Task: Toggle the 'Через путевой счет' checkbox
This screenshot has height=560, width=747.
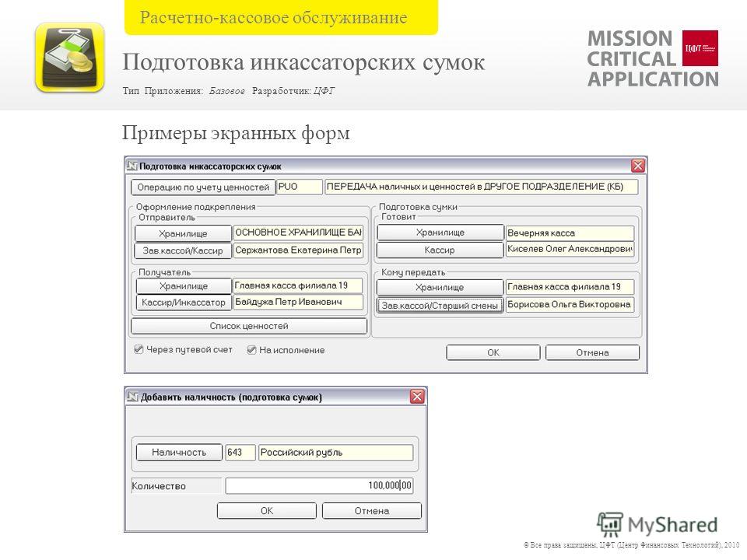Action: [x=139, y=349]
